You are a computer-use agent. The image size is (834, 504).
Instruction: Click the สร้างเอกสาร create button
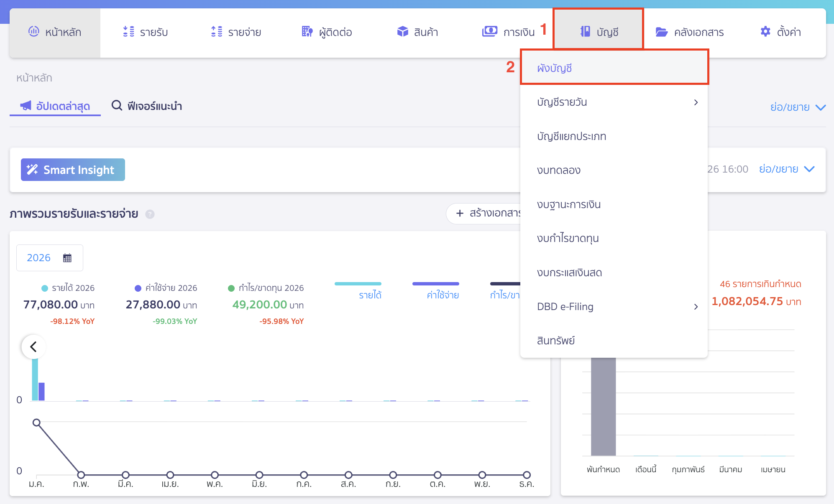click(x=485, y=214)
